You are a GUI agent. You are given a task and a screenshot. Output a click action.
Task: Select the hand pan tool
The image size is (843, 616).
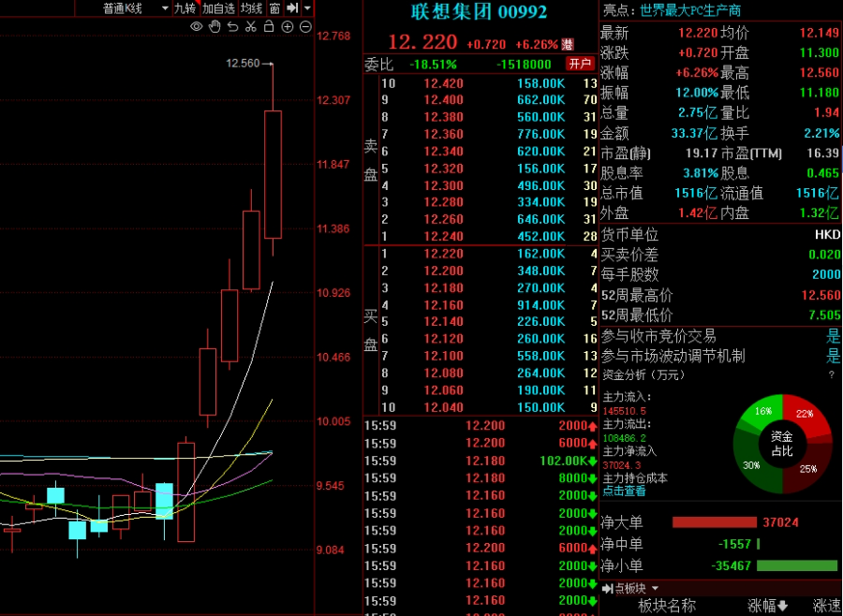[214, 27]
